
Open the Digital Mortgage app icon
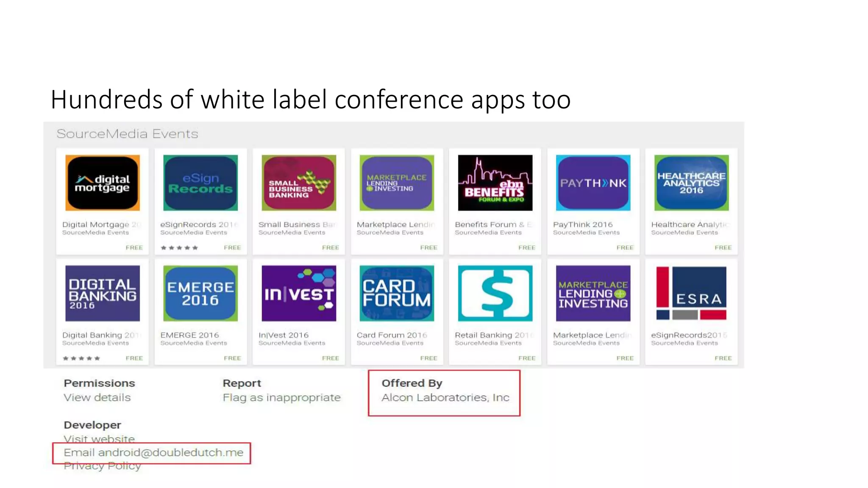tap(102, 183)
